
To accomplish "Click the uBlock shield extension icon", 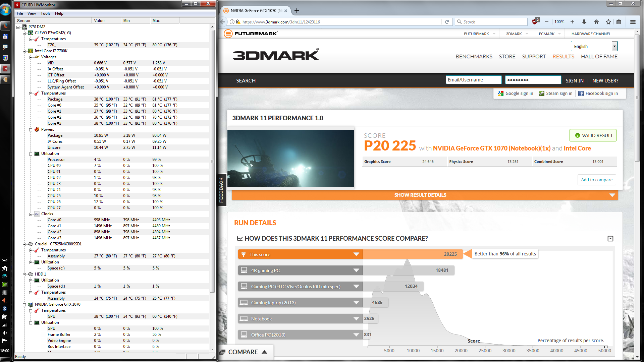I will pyautogui.click(x=535, y=22).
